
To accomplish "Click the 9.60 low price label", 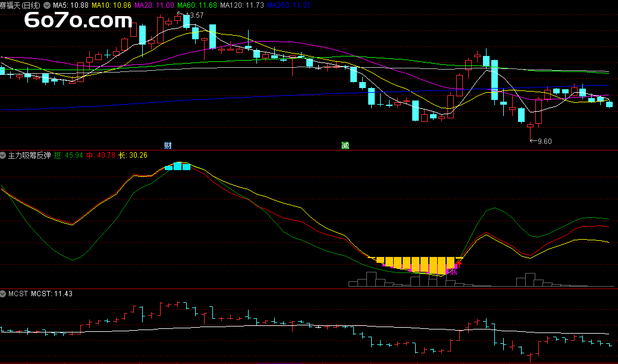I will [x=545, y=142].
